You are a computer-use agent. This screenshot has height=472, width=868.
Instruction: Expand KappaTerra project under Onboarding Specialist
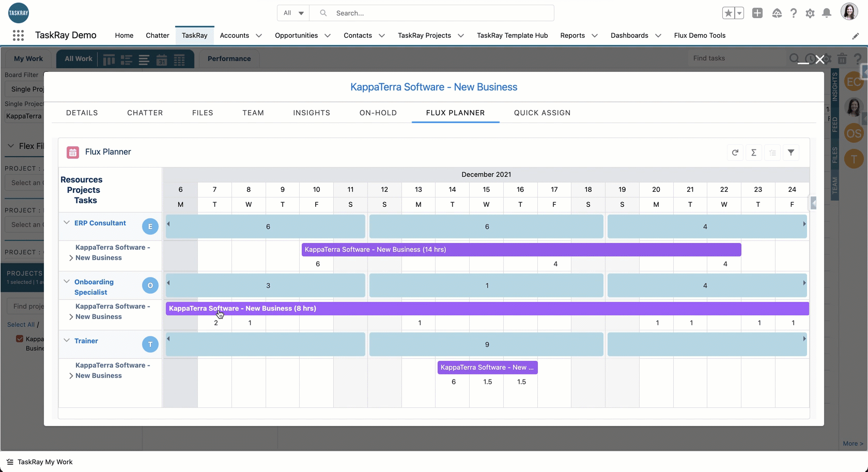pyautogui.click(x=71, y=317)
